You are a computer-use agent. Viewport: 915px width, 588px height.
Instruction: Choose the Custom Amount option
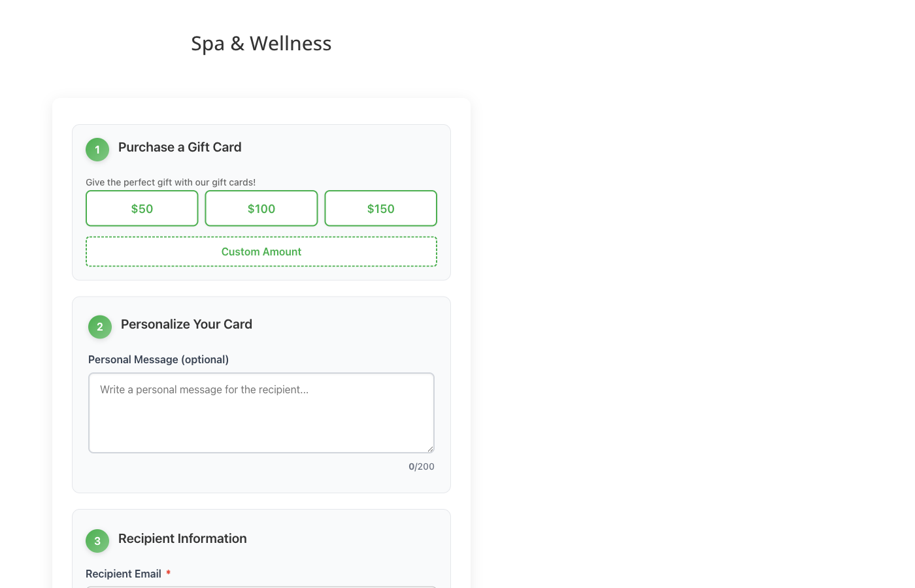(x=261, y=251)
